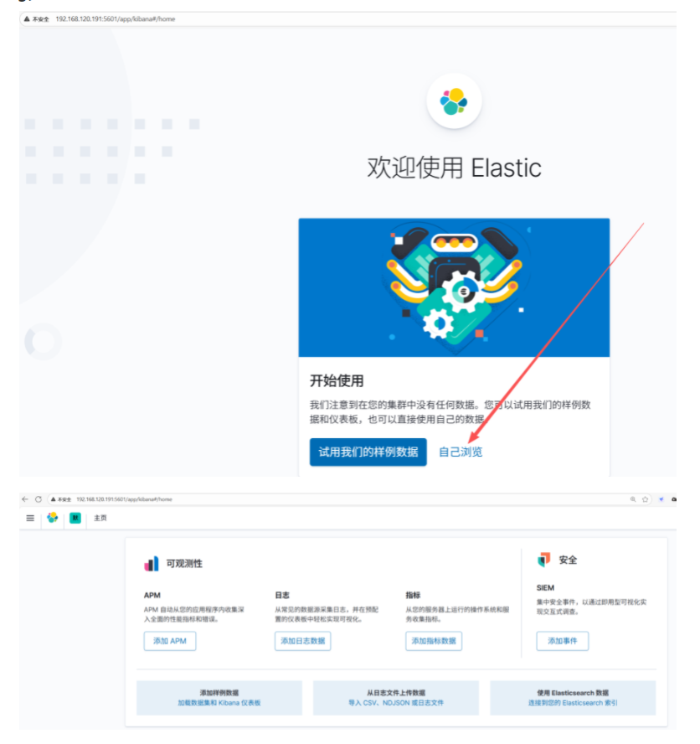Image resolution: width=700 pixels, height=744 pixels.
Task: Click the 添加日志数据 button
Action: (x=302, y=641)
